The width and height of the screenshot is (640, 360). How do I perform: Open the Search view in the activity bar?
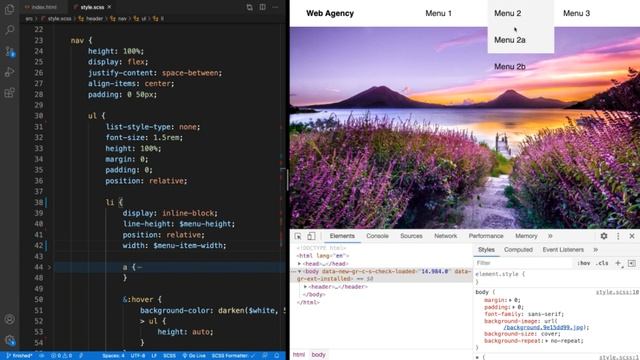9,30
